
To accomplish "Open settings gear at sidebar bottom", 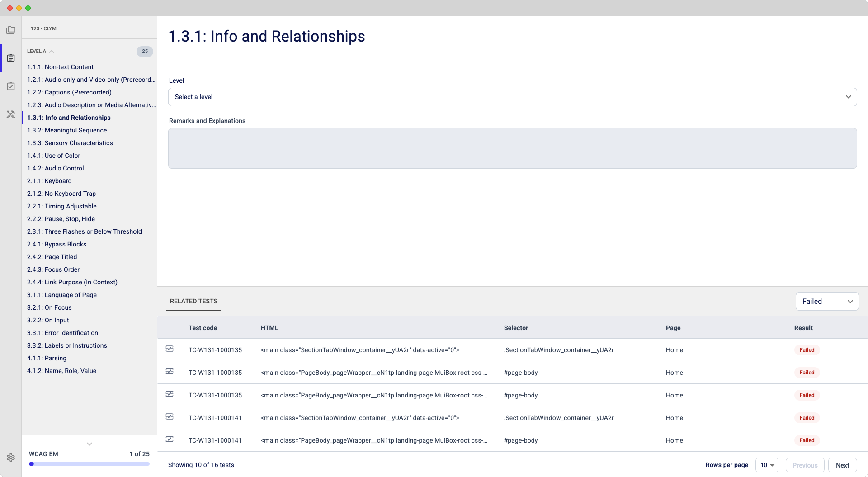I will coord(11,458).
